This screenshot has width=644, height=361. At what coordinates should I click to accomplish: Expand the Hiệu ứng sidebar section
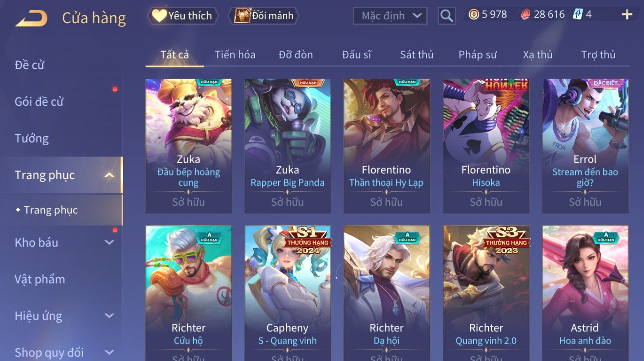109,316
